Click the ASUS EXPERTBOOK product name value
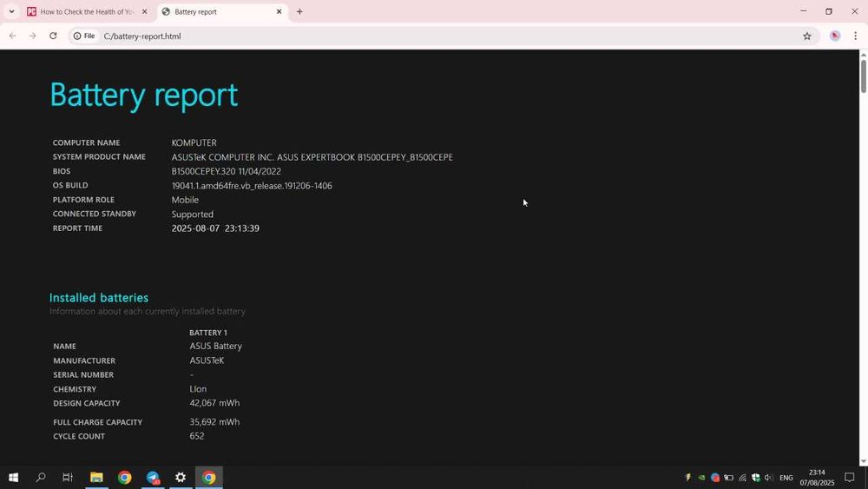The image size is (868, 489). (x=312, y=157)
